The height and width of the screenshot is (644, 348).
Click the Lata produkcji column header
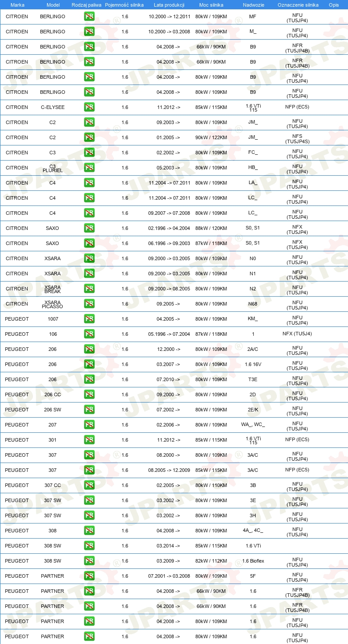point(169,5)
